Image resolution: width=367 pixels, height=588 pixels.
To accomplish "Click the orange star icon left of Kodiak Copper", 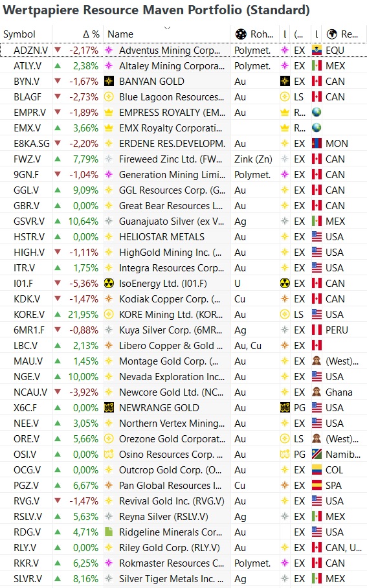I will coord(109,299).
